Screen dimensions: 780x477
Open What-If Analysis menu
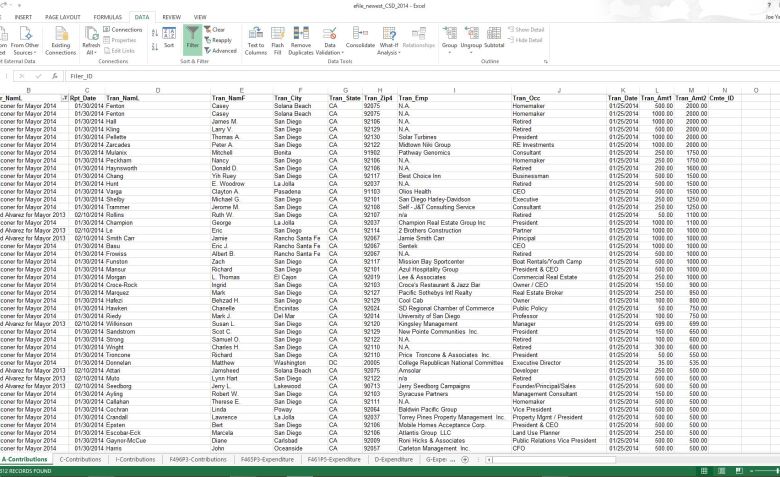point(389,41)
